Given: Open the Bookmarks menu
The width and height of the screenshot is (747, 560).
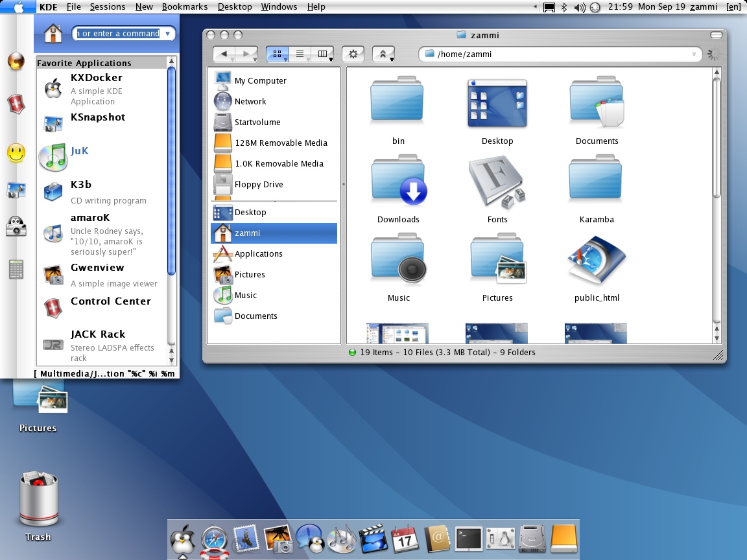Looking at the screenshot, I should pos(185,6).
